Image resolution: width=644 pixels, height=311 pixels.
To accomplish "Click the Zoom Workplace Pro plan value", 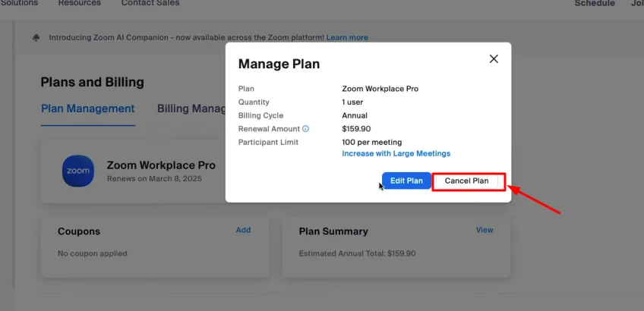I will [x=380, y=89].
